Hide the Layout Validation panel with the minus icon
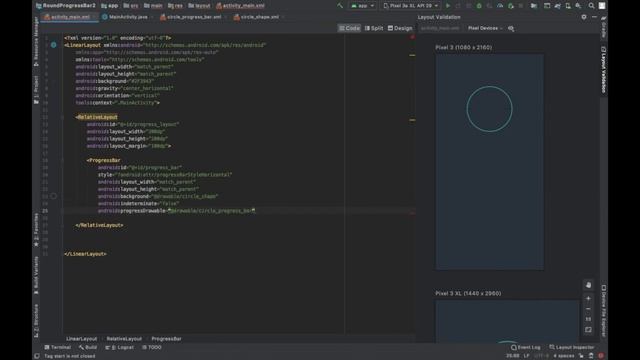This screenshot has height=360, width=640. pos(594,17)
